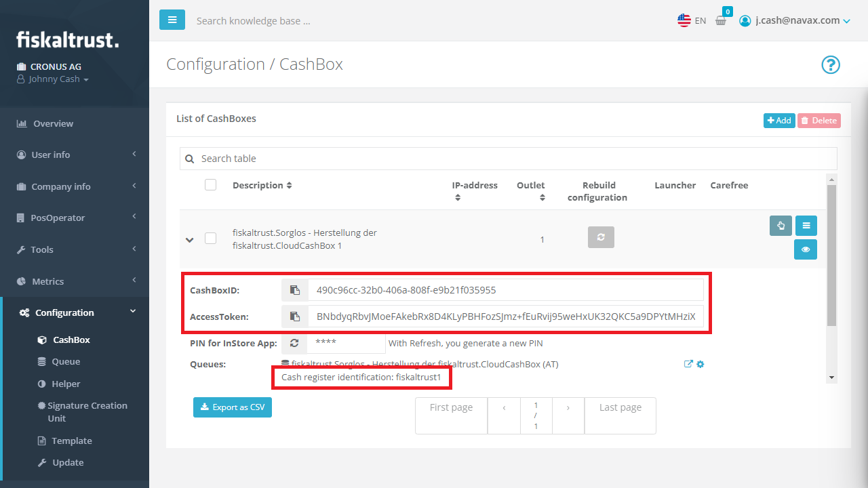868x488 pixels.
Task: Open the Template submenu item
Action: click(x=64, y=441)
